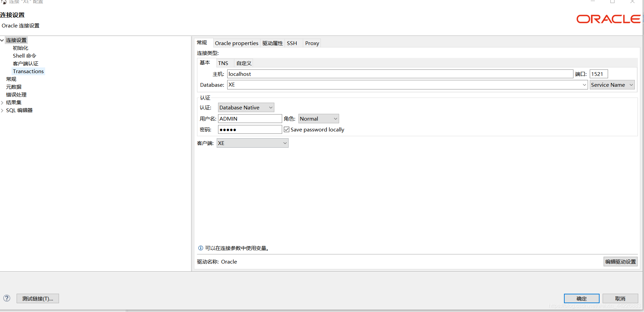Select 常规 in the left tree
644x312 pixels.
(11, 79)
